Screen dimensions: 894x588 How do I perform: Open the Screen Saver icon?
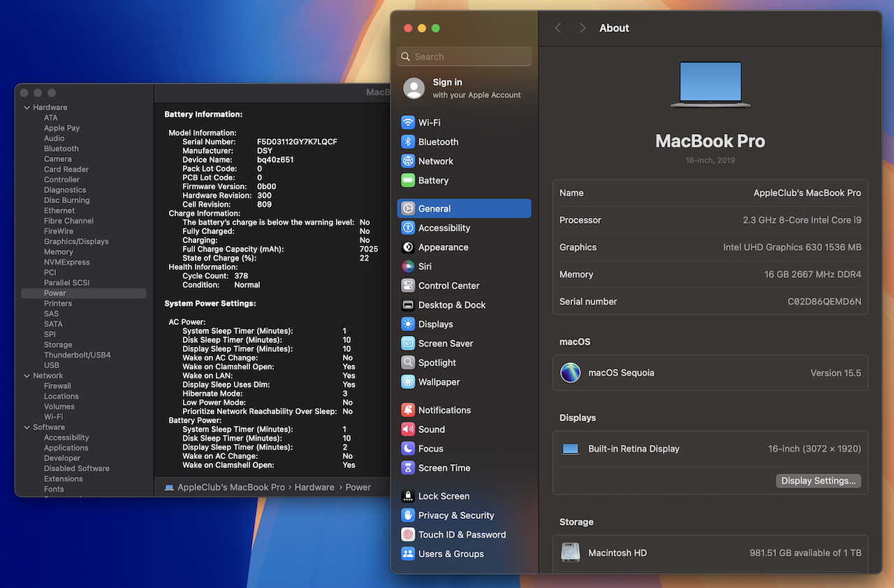[x=408, y=344]
